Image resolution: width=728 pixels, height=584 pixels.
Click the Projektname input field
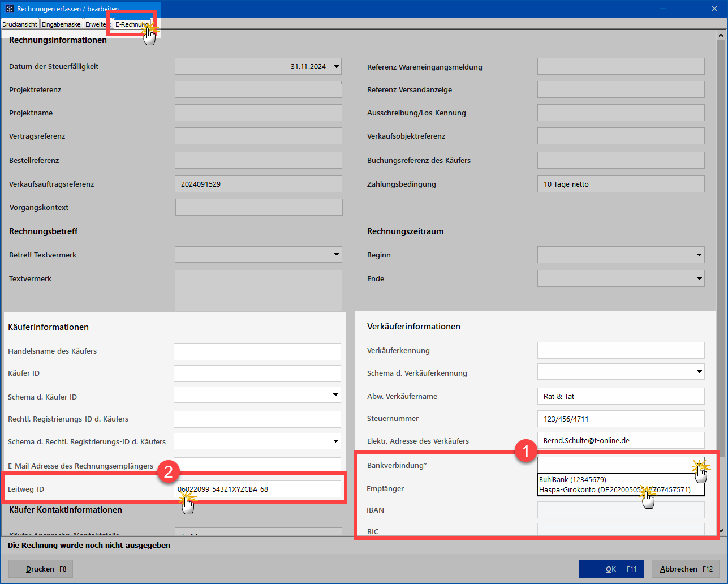(259, 113)
